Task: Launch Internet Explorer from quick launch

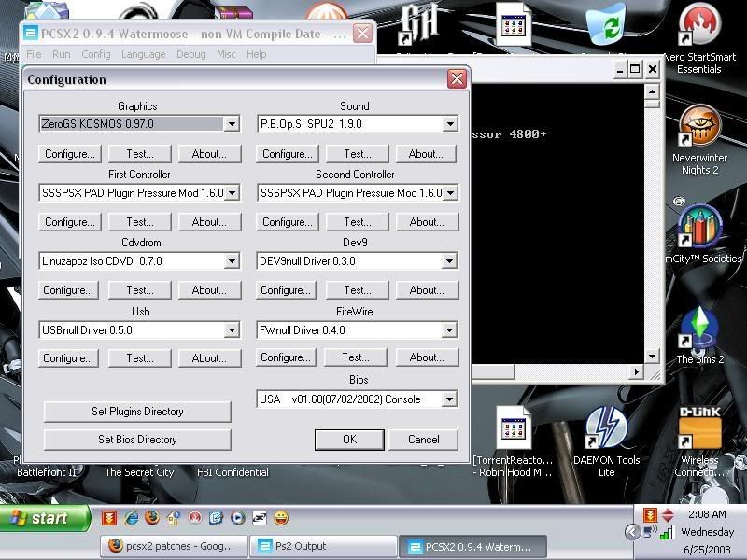Action: point(131,518)
